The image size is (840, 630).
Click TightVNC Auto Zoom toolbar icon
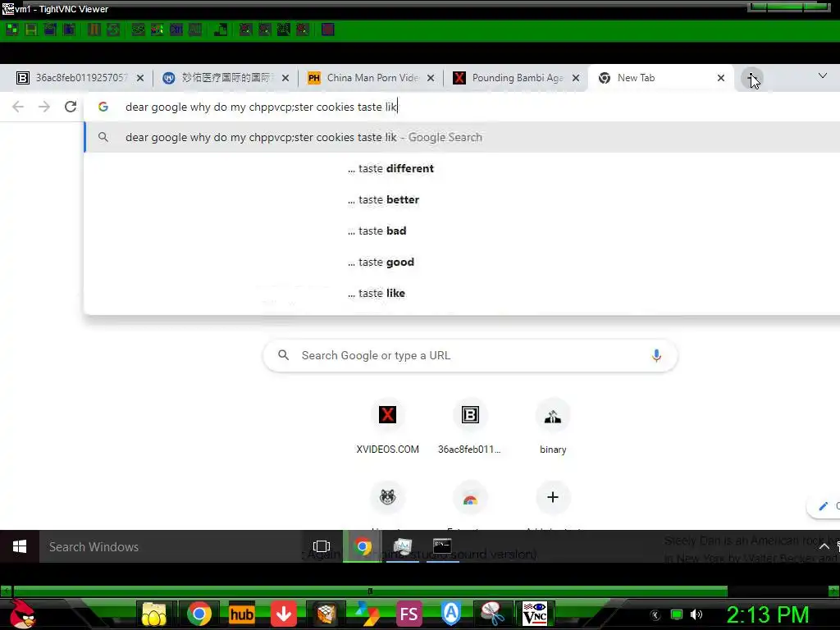[303, 30]
